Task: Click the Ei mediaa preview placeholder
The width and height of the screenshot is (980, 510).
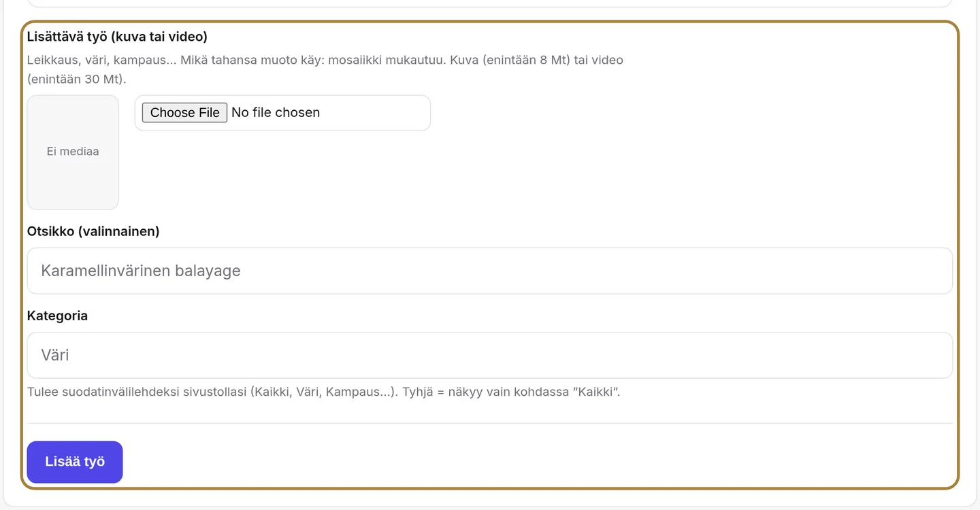Action: click(x=73, y=152)
